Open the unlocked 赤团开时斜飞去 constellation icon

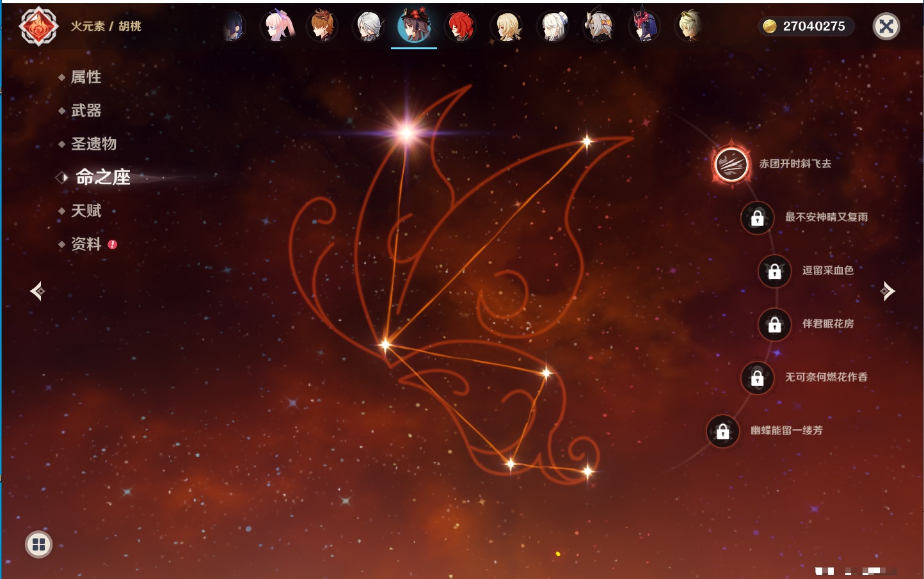pos(731,164)
